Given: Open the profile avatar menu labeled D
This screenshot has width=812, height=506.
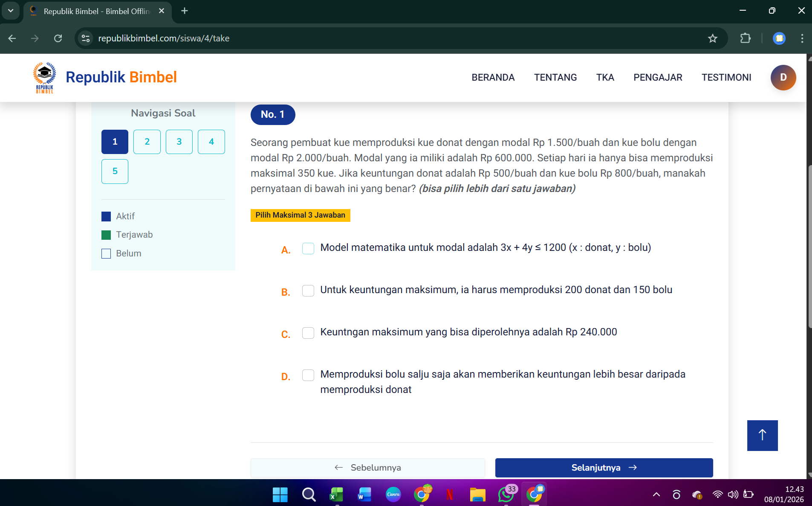Looking at the screenshot, I should tap(783, 77).
